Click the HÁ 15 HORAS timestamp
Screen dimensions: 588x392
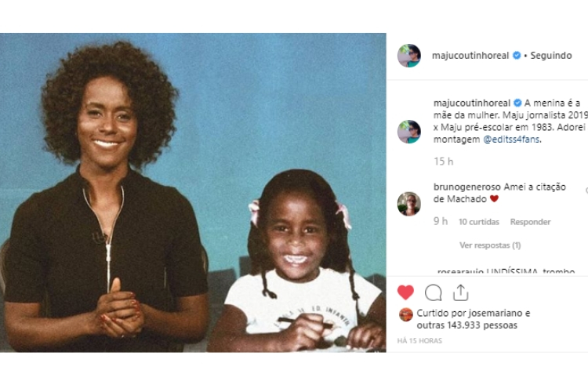(419, 341)
